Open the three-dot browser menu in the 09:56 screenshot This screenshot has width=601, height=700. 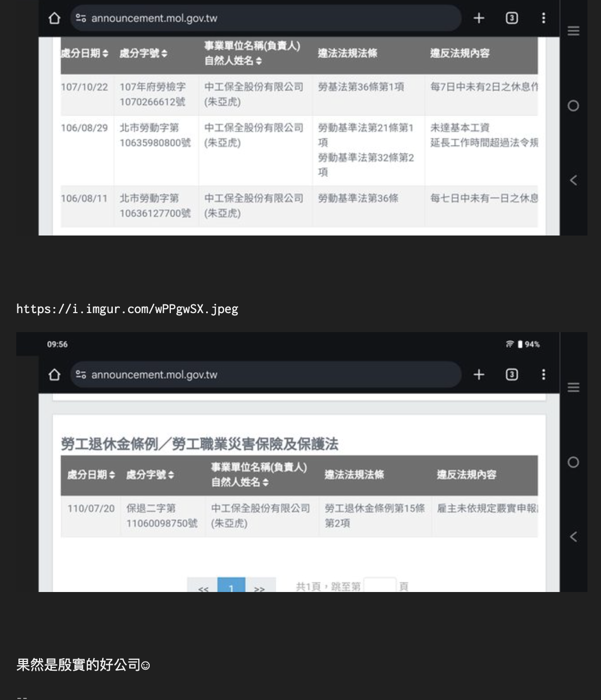pos(544,375)
